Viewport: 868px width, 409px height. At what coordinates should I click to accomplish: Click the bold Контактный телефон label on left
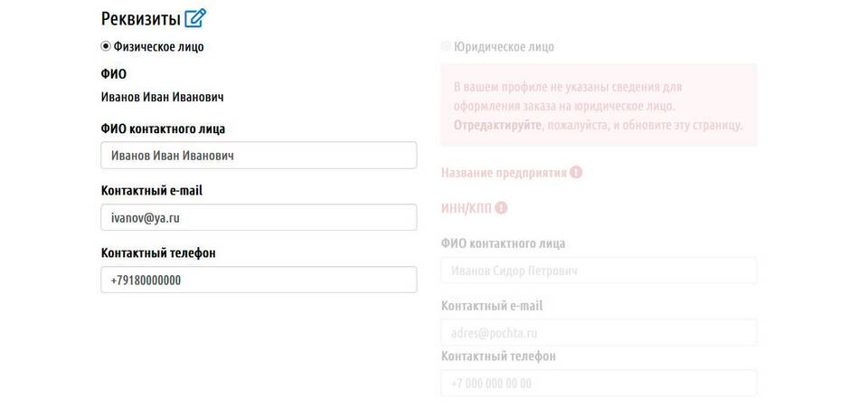click(x=157, y=253)
